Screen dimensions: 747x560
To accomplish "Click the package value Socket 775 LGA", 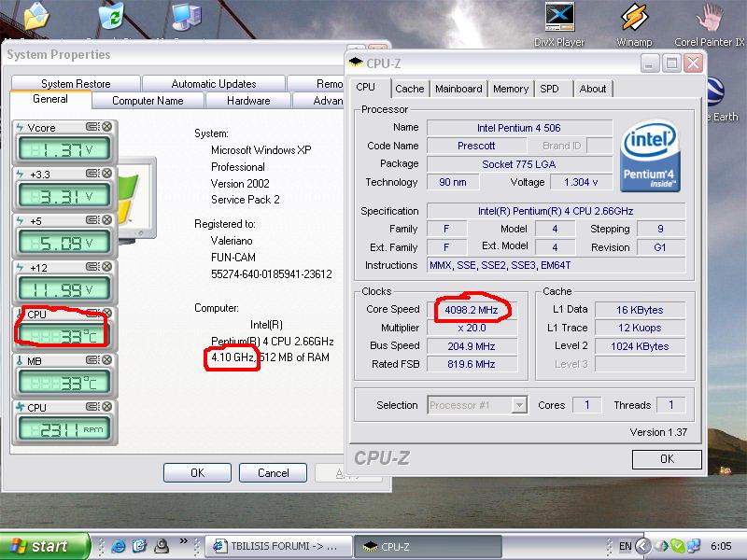I will coord(519,164).
